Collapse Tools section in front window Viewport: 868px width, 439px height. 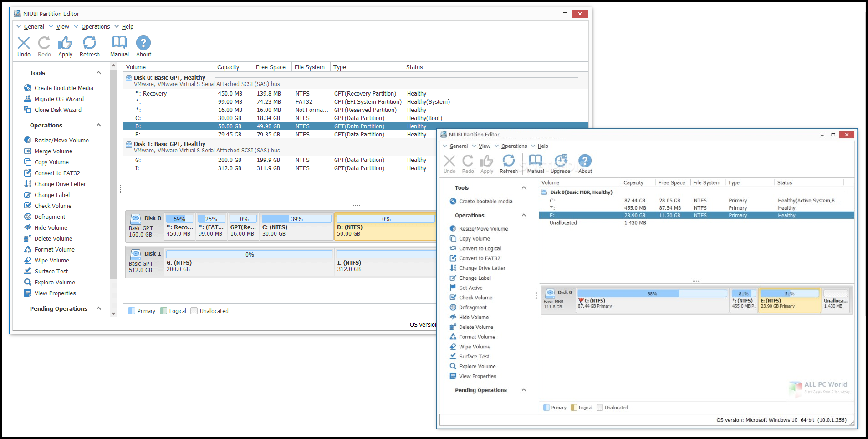click(524, 188)
